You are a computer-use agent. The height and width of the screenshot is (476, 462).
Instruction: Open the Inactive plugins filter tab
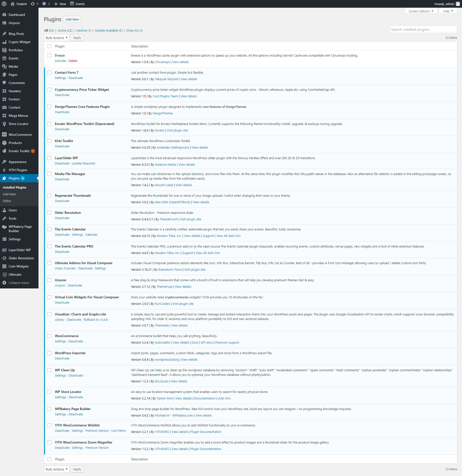(x=81, y=30)
